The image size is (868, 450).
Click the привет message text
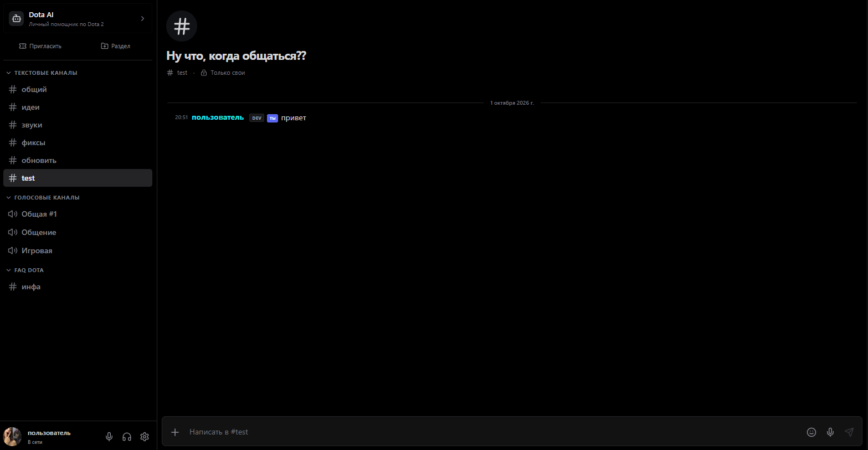[294, 118]
